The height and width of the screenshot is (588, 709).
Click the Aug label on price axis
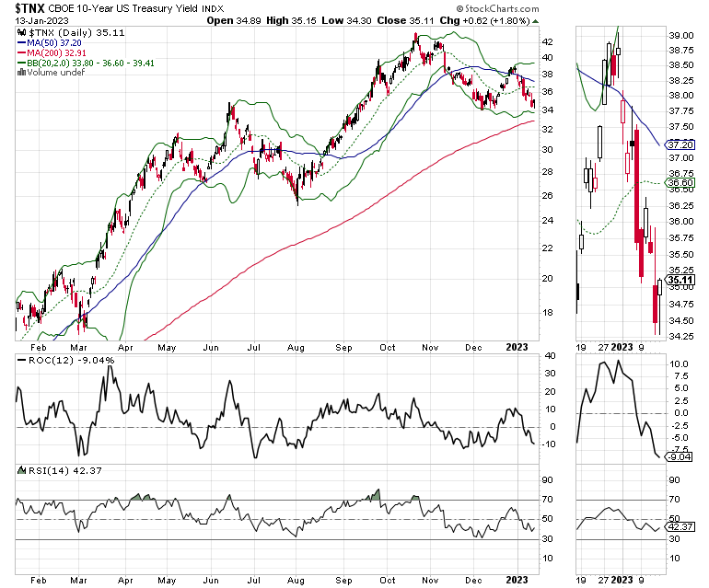click(296, 348)
